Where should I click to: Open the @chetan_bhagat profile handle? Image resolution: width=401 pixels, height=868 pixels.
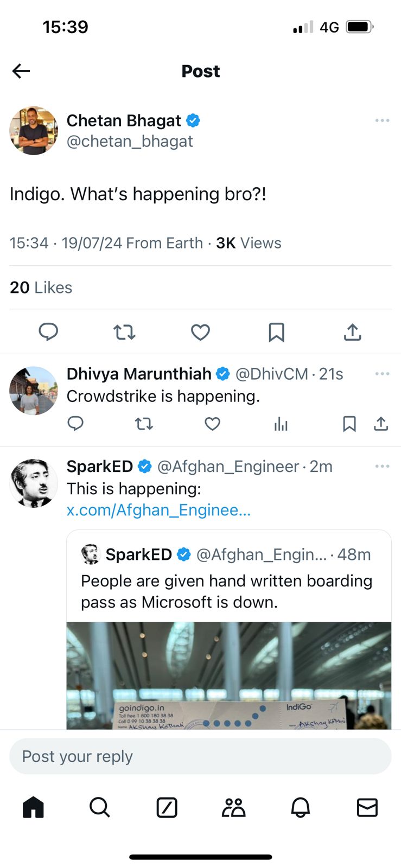pyautogui.click(x=130, y=142)
